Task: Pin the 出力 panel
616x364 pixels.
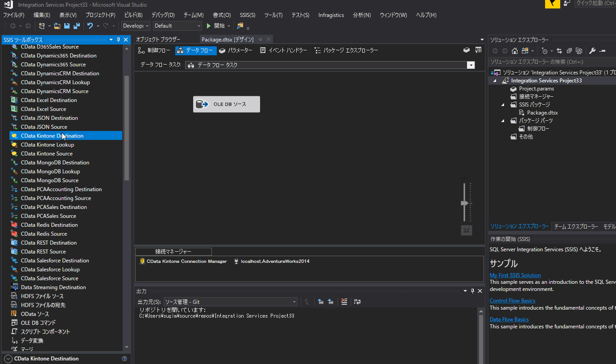Action: click(x=472, y=291)
